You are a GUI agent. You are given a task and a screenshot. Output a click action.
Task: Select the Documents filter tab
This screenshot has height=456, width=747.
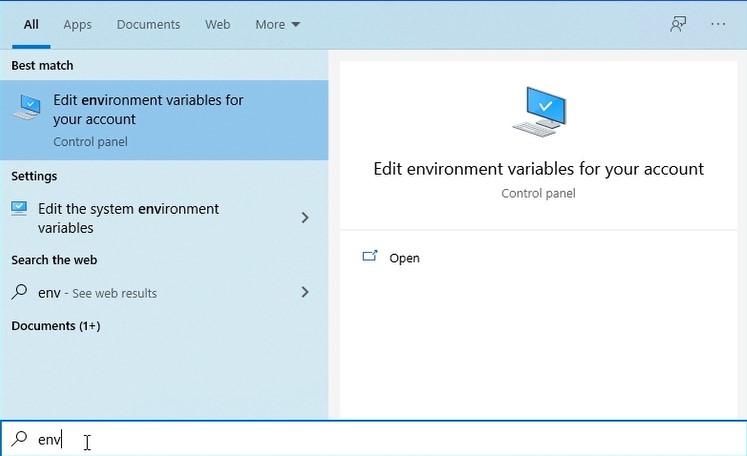click(148, 24)
